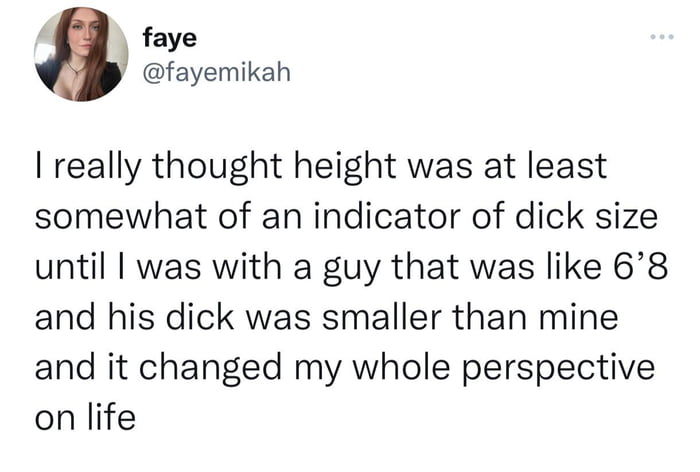Click the line "and it changed my whole perspective"
This screenshot has height=472, width=700.
[344, 367]
